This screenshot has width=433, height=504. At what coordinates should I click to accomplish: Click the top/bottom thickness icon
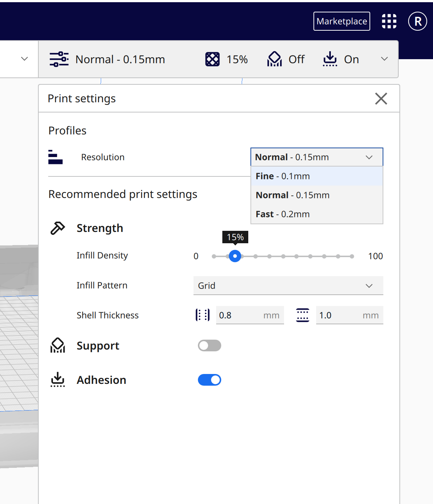(303, 315)
